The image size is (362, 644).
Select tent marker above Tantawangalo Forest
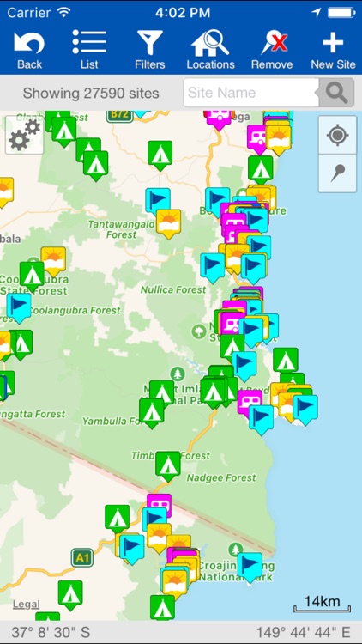(160, 155)
